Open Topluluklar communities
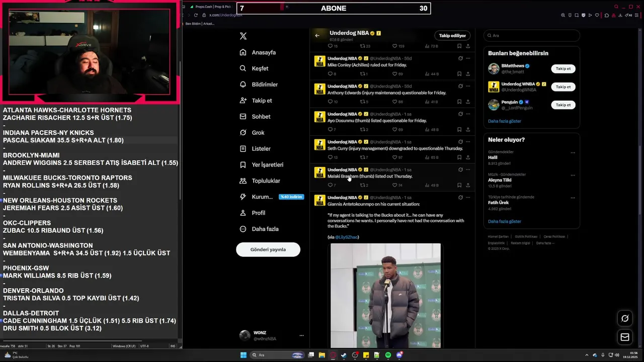The image size is (644, 362). pos(260,181)
